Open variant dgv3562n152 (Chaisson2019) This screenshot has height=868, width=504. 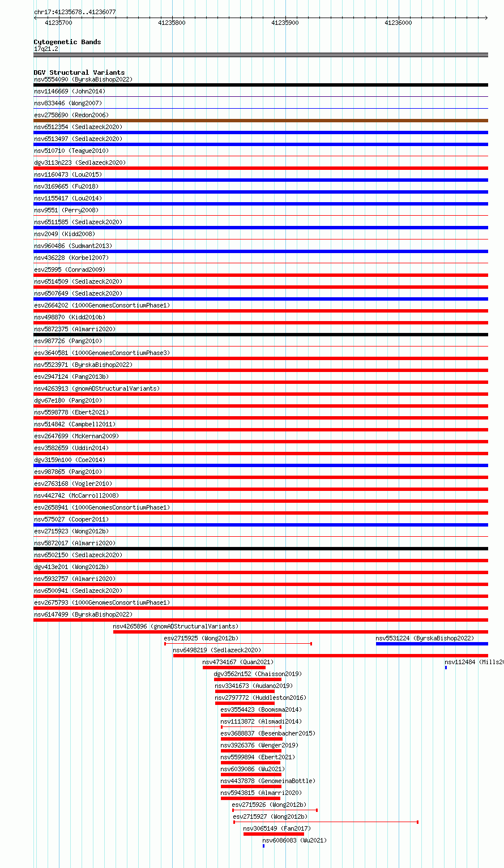(x=258, y=674)
